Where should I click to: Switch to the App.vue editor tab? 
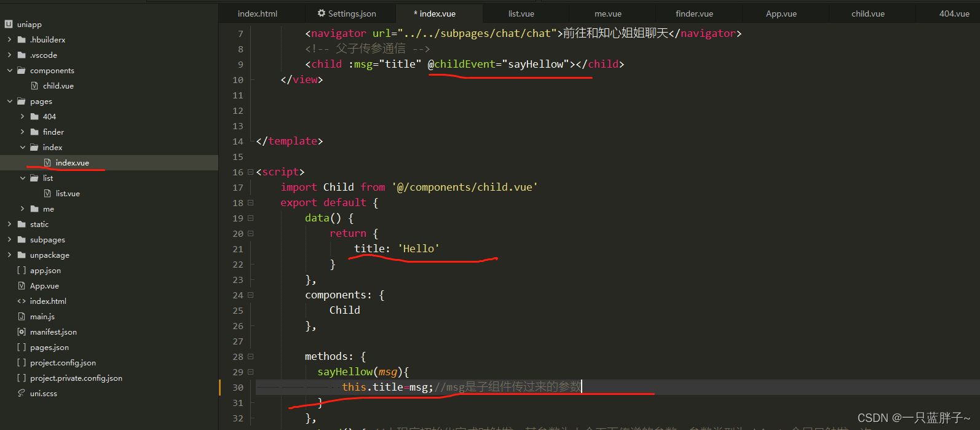click(x=781, y=14)
